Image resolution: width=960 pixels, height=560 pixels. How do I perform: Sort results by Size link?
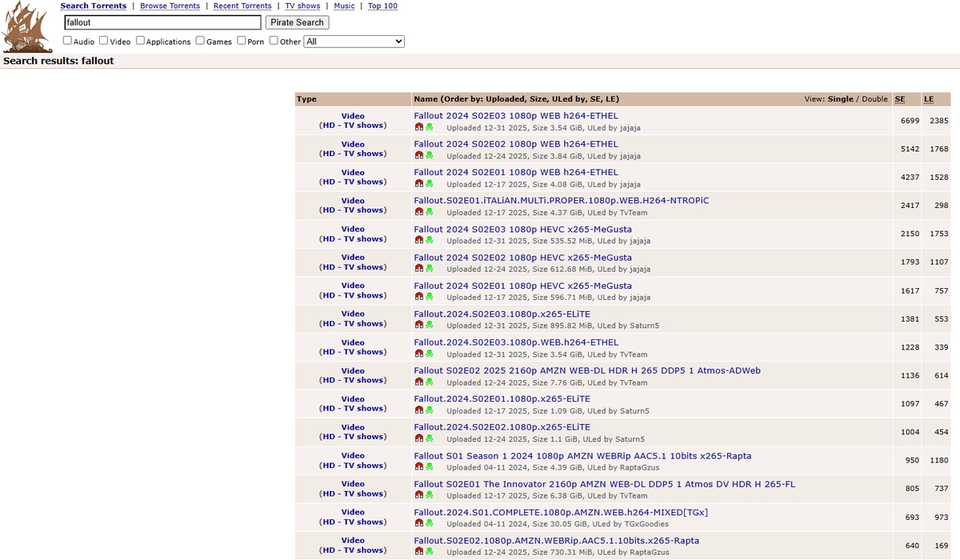[x=538, y=99]
